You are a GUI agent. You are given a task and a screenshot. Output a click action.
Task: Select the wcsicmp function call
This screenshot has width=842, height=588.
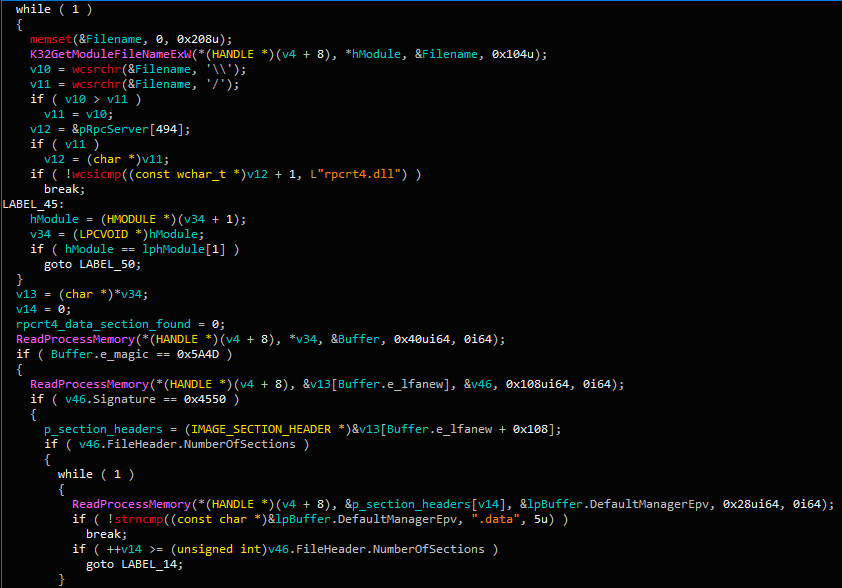point(97,175)
